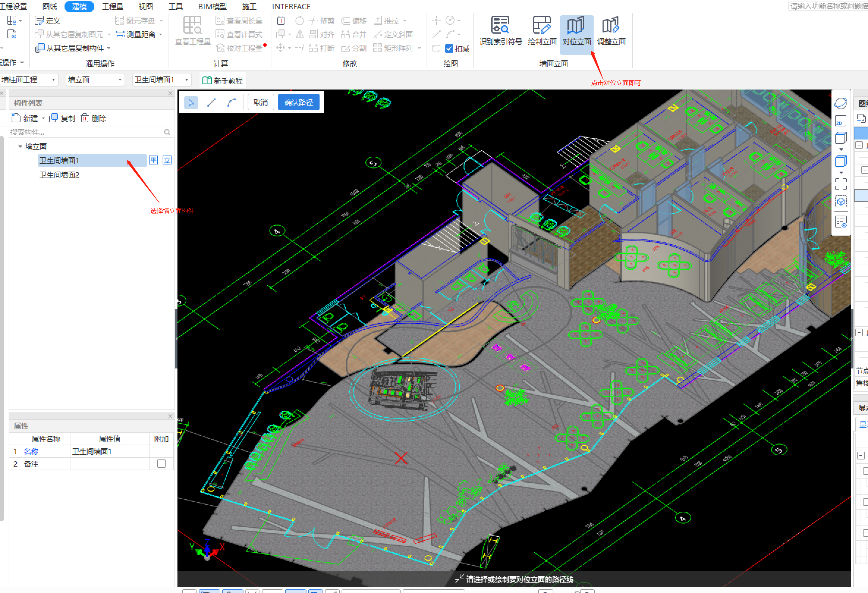Expand the 推拉 dropdown arrow
Image resolution: width=868 pixels, height=593 pixels.
click(405, 21)
